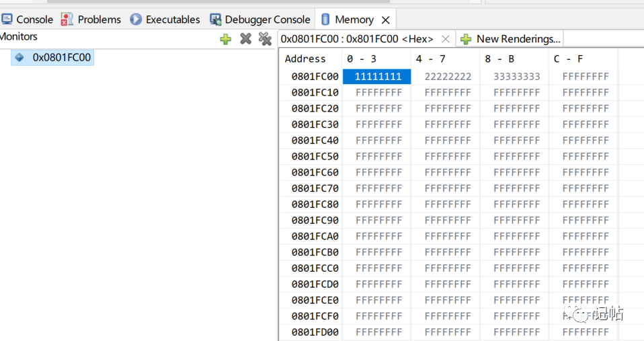
Task: Close the 0x0801FC00 Hex rendering tab
Action: pyautogui.click(x=446, y=39)
